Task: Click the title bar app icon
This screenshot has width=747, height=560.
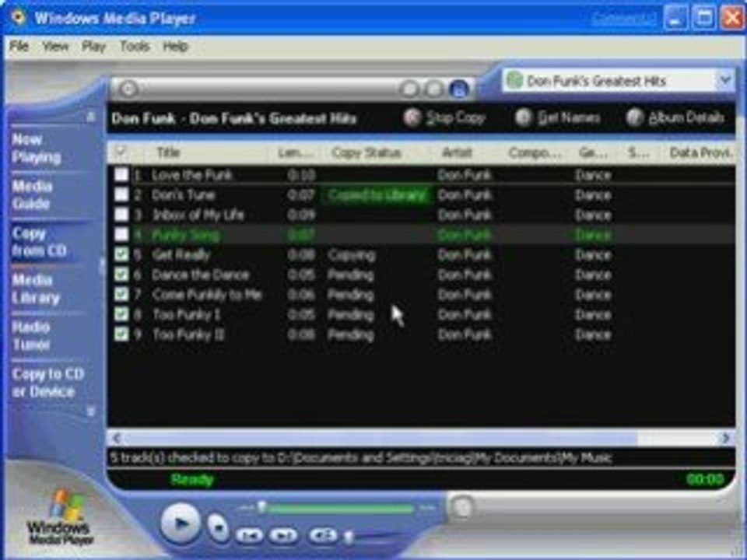Action: pyautogui.click(x=18, y=18)
